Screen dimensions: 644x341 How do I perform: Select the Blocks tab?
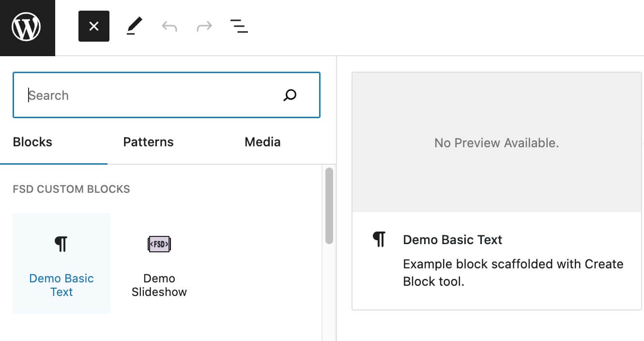pyautogui.click(x=32, y=142)
